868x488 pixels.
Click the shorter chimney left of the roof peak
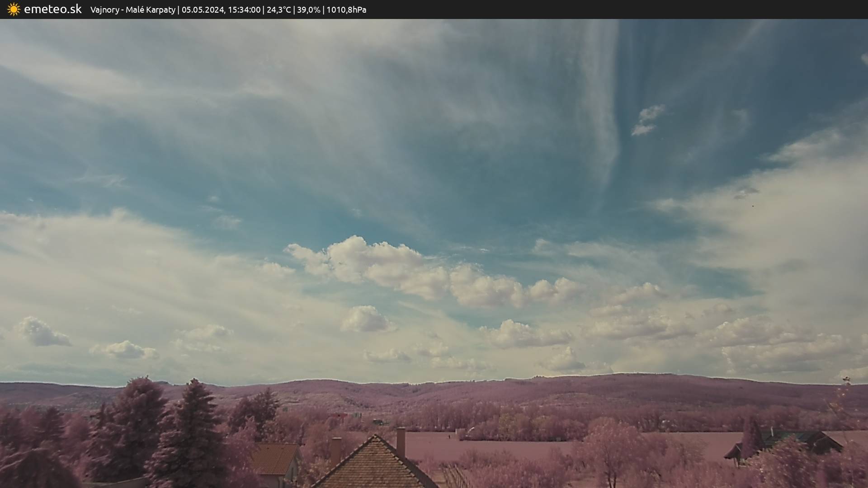click(x=335, y=451)
